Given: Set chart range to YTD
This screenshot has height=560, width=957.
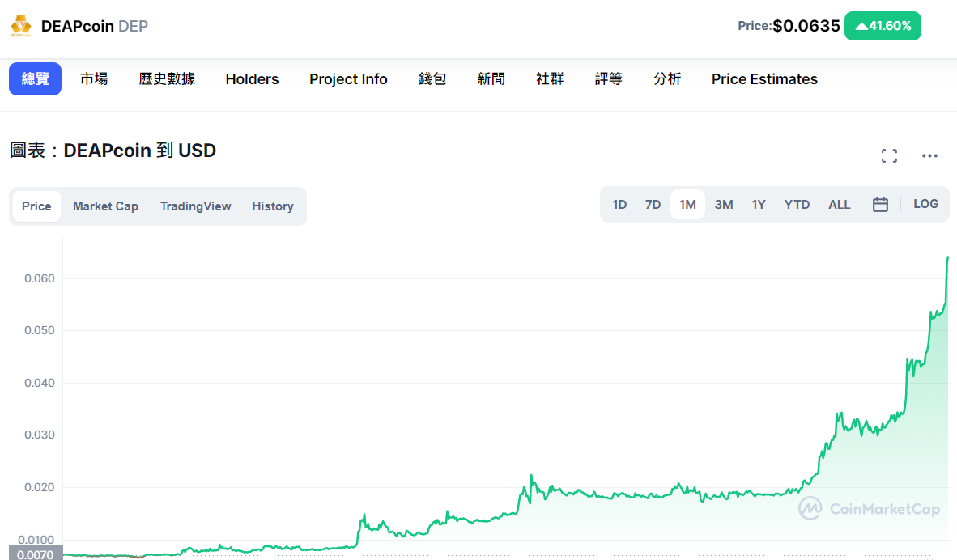Looking at the screenshot, I should click(797, 205).
